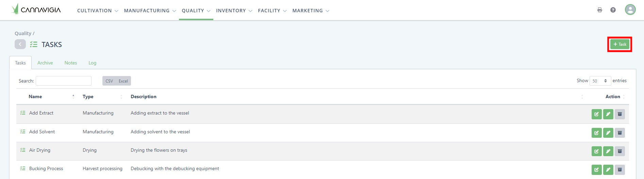
Task: Open the help question mark icon
Action: [613, 10]
